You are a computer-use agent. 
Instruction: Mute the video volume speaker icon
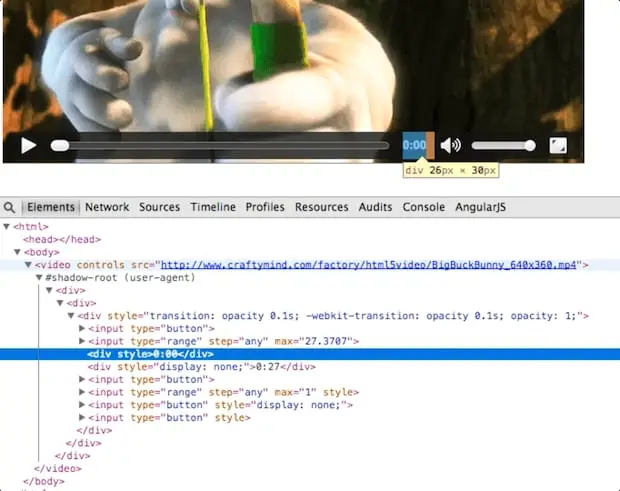[x=450, y=145]
